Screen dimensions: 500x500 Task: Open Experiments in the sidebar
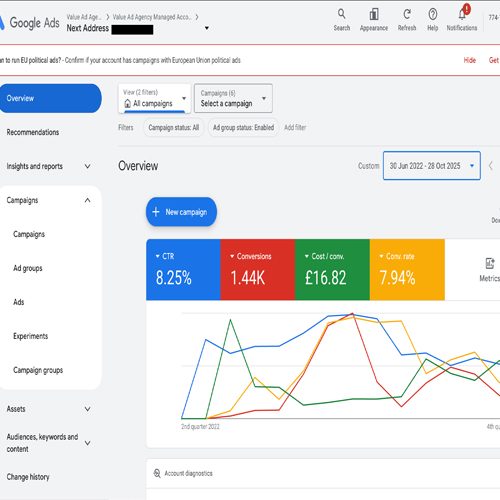tap(30, 336)
